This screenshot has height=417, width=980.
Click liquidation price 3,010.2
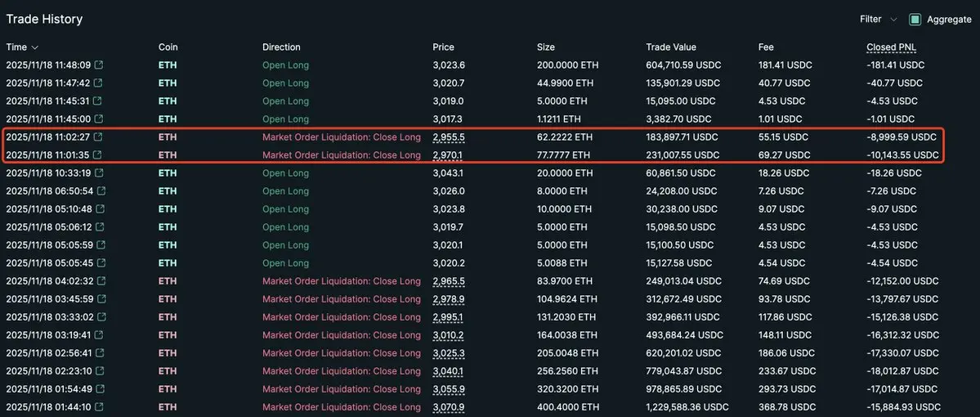(448, 335)
